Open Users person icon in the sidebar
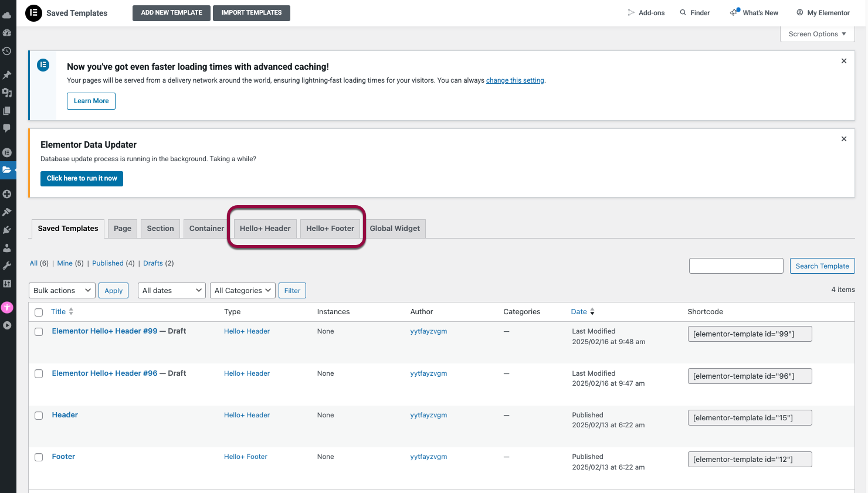Screen dimensions: 868x493 tap(7, 248)
